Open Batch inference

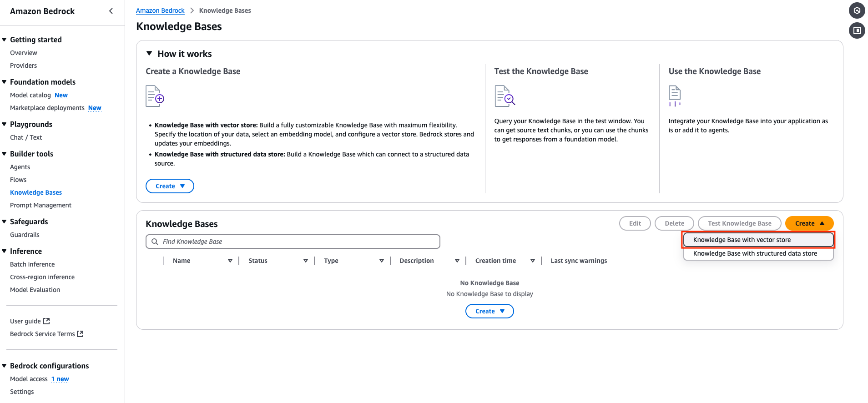[32, 264]
